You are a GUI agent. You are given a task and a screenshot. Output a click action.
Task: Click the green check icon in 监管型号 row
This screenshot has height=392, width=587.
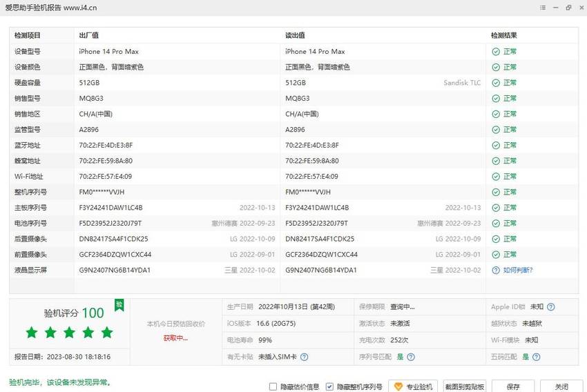496,130
